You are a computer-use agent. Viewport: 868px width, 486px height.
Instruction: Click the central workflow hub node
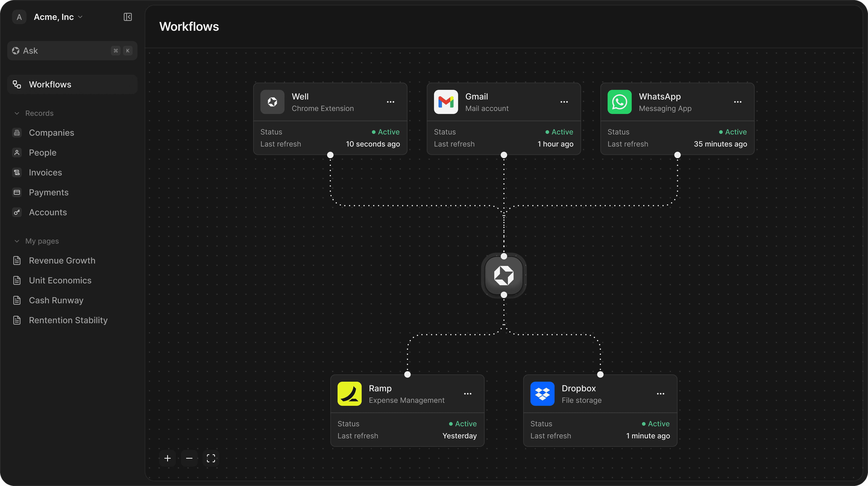pyautogui.click(x=503, y=276)
